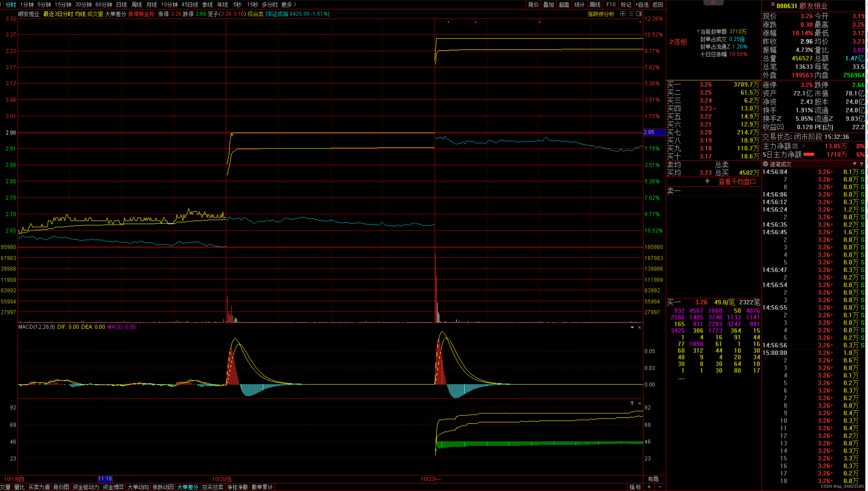Screen dimensions: 868x491
Task: Remove an indicator pane with minus button
Action: tap(660, 487)
